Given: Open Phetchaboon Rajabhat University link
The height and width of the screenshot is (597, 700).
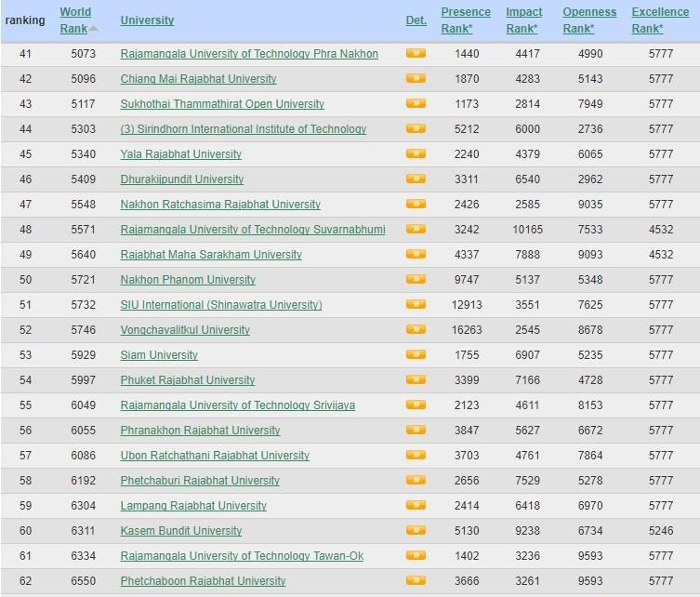Looking at the screenshot, I should (x=203, y=581).
